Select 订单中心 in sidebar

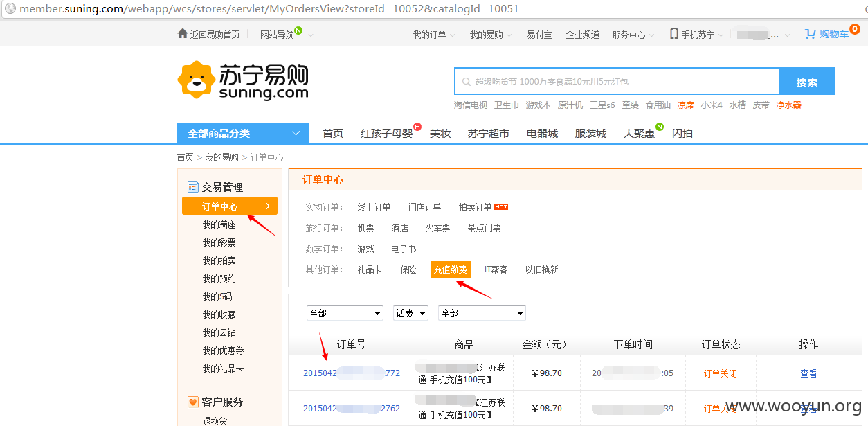(230, 206)
